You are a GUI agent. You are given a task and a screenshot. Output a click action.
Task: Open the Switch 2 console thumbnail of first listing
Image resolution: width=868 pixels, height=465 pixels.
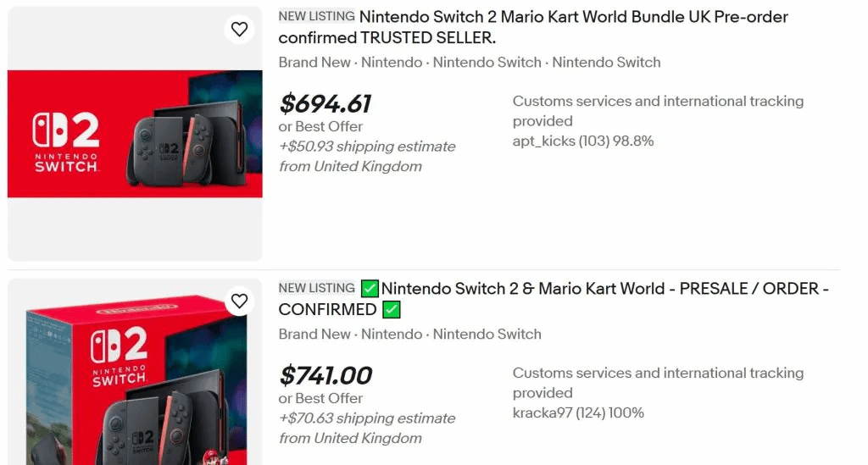[135, 134]
